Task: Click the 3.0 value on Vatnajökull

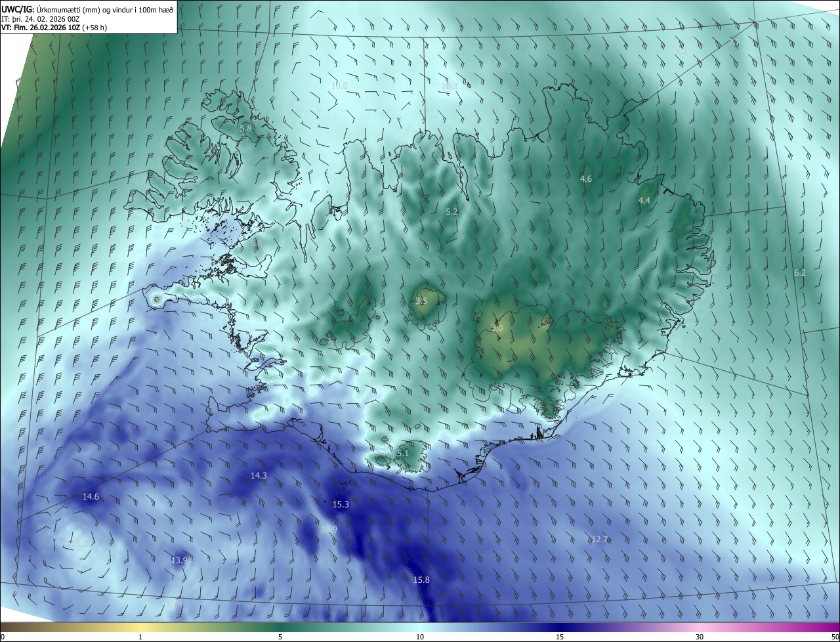Action: pos(497,328)
